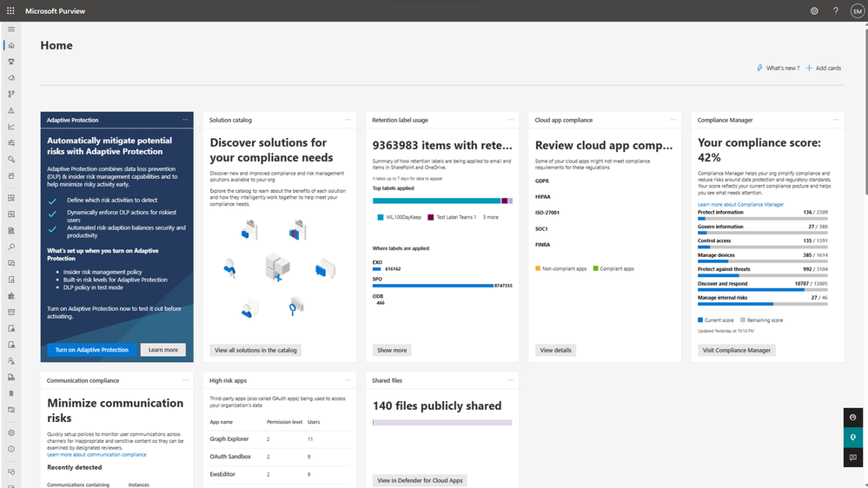This screenshot has height=488, width=868.
Task: Click Add cards text
Action: coord(828,68)
